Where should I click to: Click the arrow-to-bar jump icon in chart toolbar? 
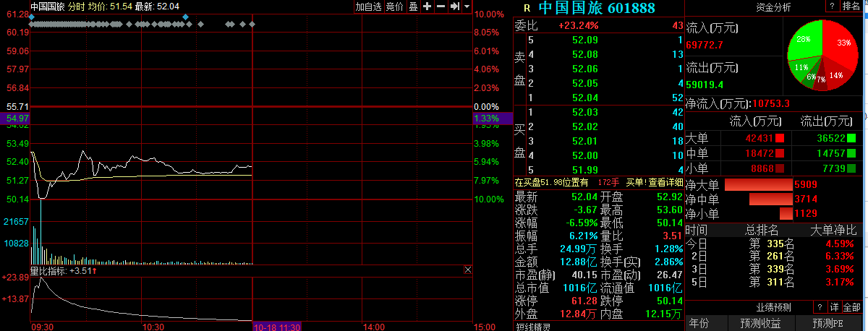point(455,7)
